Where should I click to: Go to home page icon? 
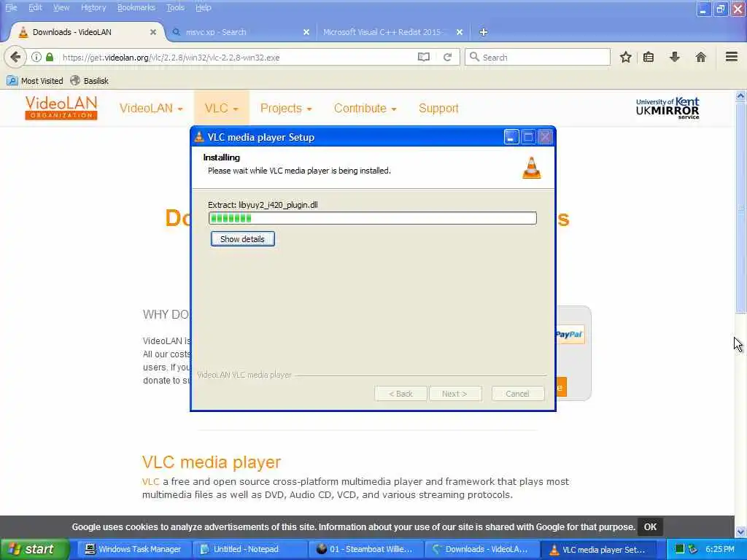(700, 57)
